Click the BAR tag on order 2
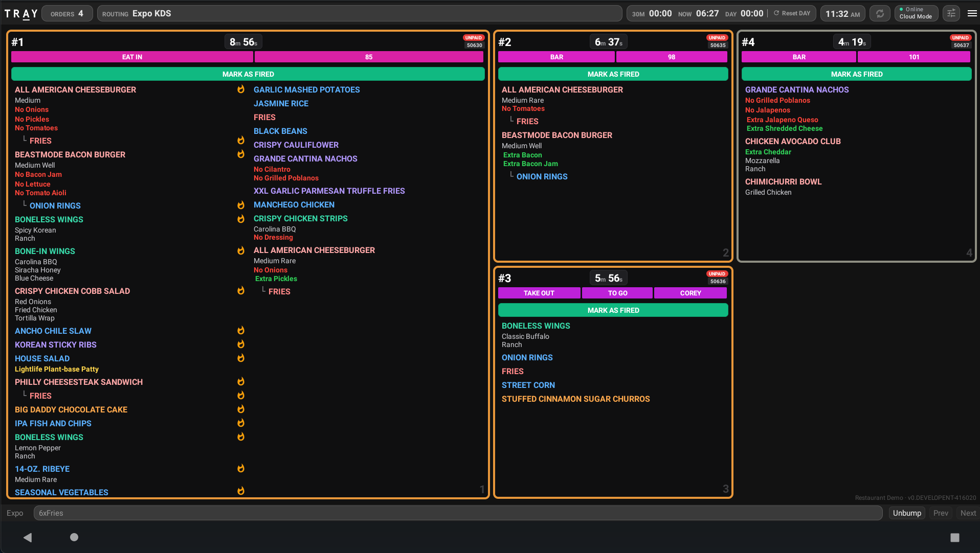 pos(556,57)
